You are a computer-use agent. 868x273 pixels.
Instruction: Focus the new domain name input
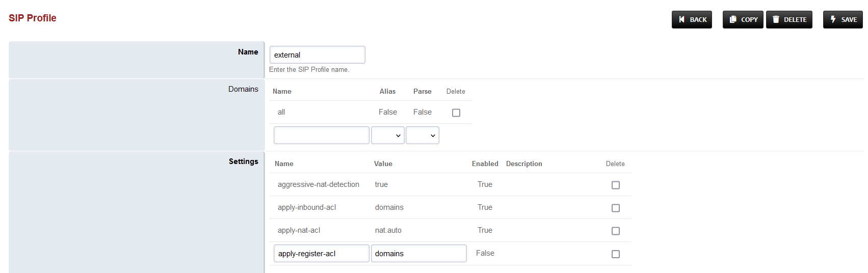pyautogui.click(x=321, y=135)
